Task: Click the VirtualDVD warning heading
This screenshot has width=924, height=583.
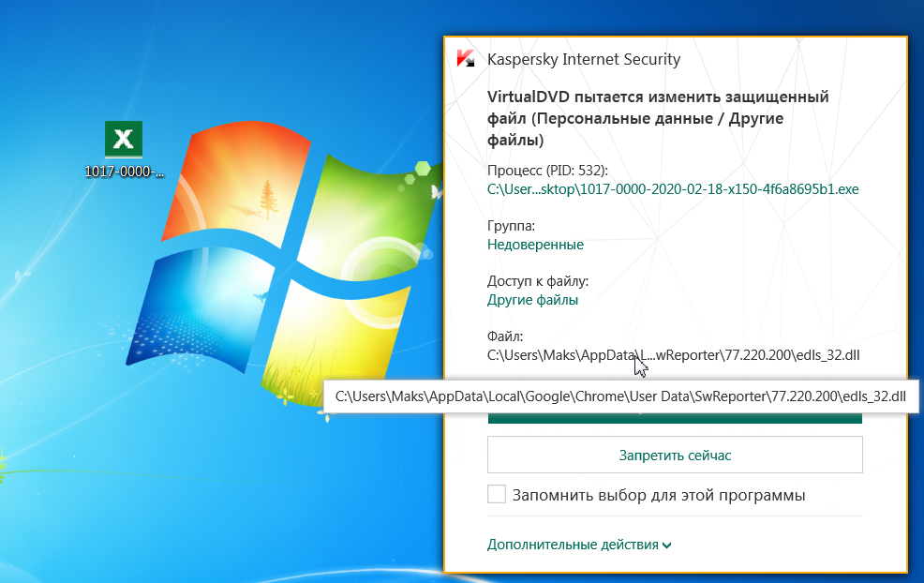Action: (x=658, y=118)
